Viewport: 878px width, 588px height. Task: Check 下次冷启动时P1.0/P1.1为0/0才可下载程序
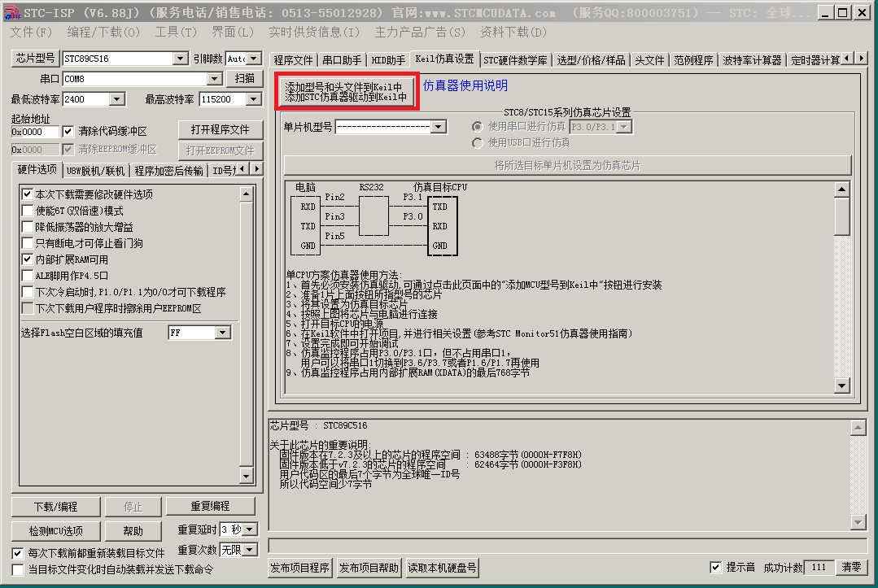pyautogui.click(x=28, y=292)
